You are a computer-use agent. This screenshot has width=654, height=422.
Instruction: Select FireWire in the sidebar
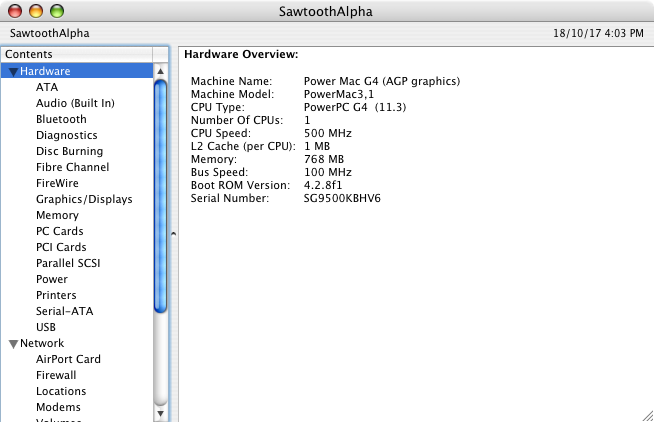57,183
